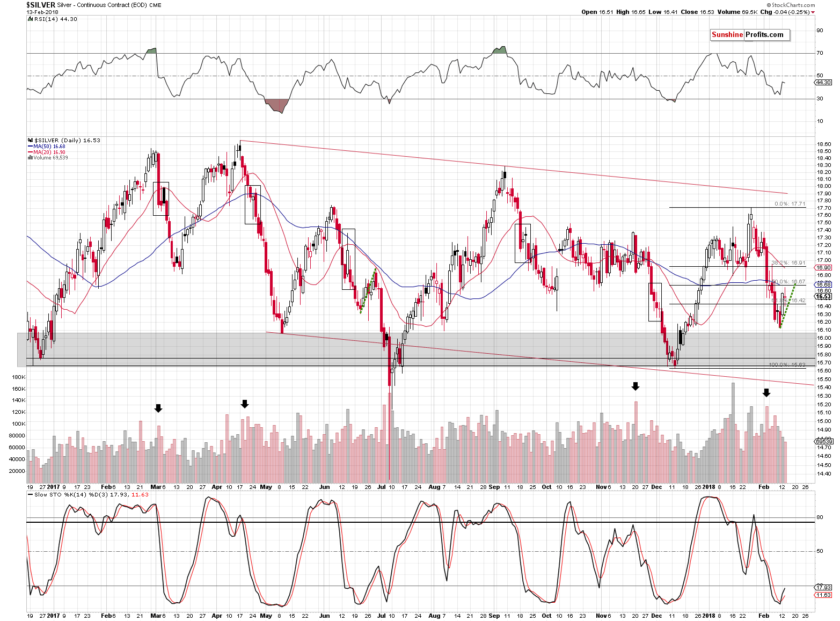Viewport: 840px width, 621px height.
Task: Click the RSI legend mountain icon
Action: [x=30, y=19]
